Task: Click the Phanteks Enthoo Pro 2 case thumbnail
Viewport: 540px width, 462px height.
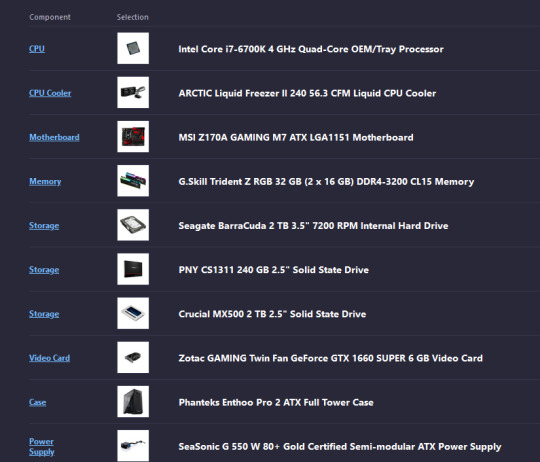Action: point(133,401)
